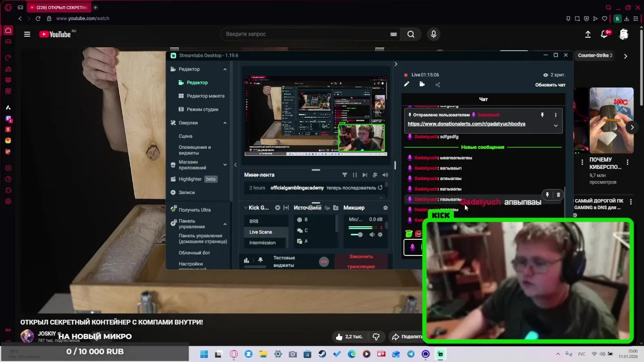Open the performance stats bar icon

point(247,260)
